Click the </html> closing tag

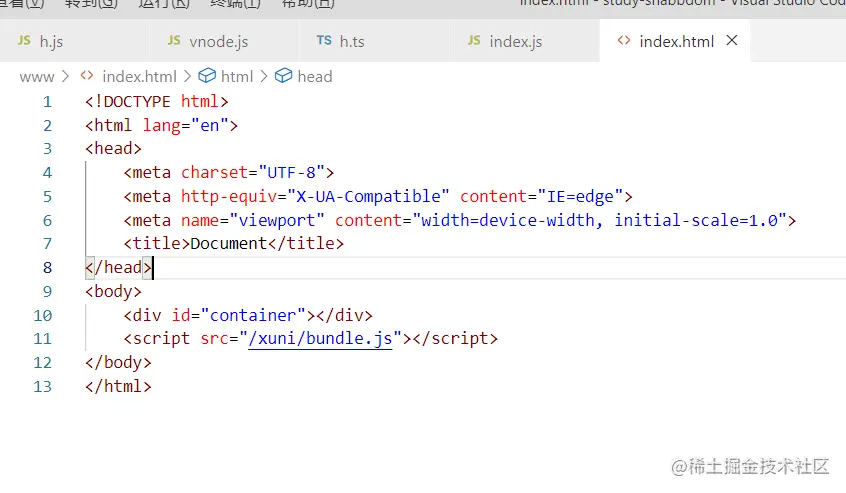(118, 386)
